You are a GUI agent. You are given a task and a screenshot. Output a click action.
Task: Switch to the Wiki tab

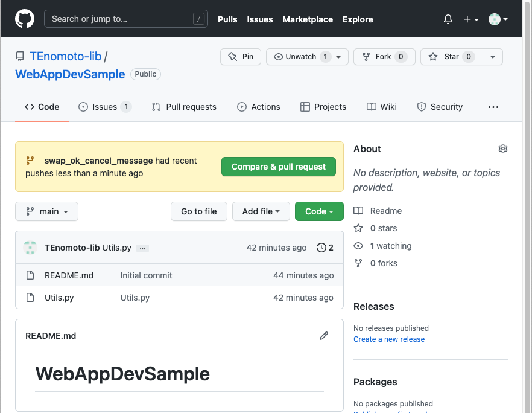(x=381, y=107)
